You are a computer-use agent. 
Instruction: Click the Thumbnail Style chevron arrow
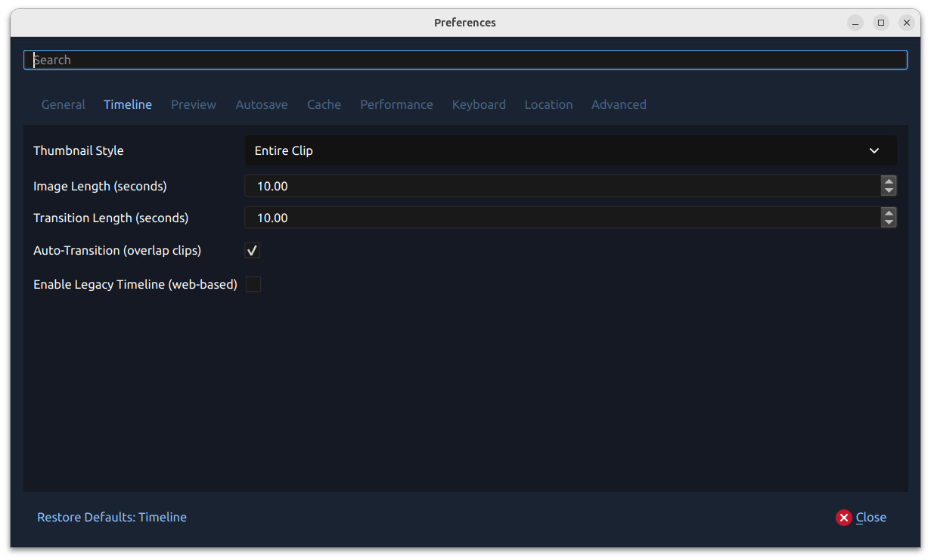(x=874, y=150)
